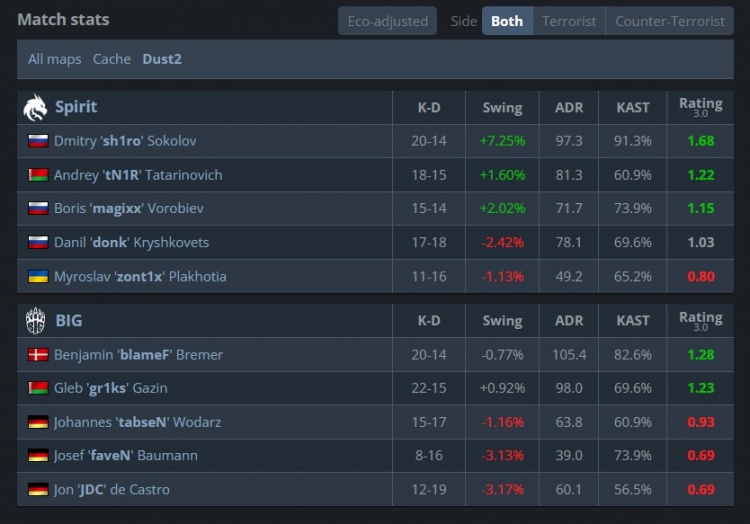Click tN1R's 1.22 rating value
Viewport: 750px width, 524px height.
[701, 175]
